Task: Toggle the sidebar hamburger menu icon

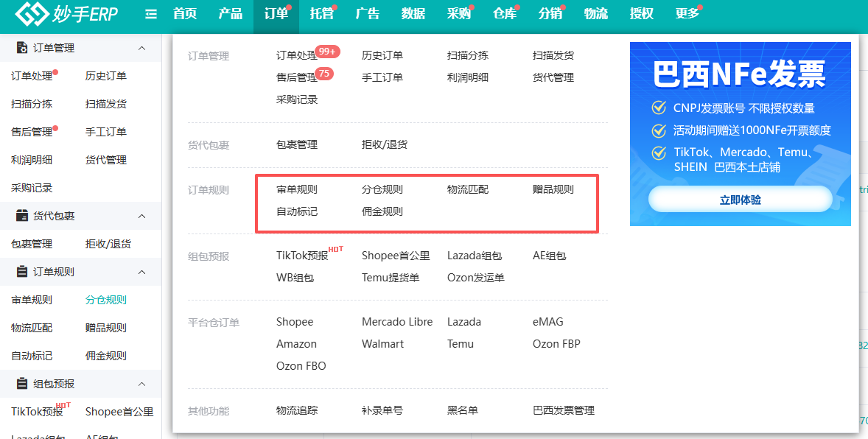Action: coord(150,15)
